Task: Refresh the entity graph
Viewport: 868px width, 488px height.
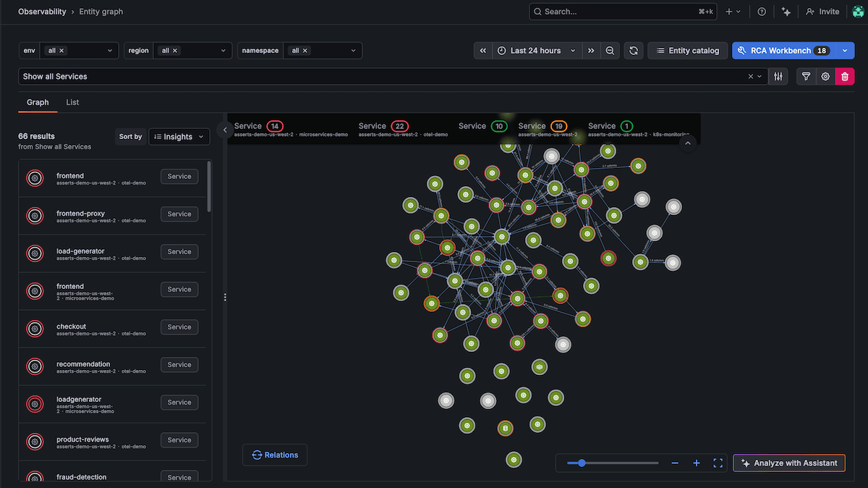Action: tap(634, 50)
